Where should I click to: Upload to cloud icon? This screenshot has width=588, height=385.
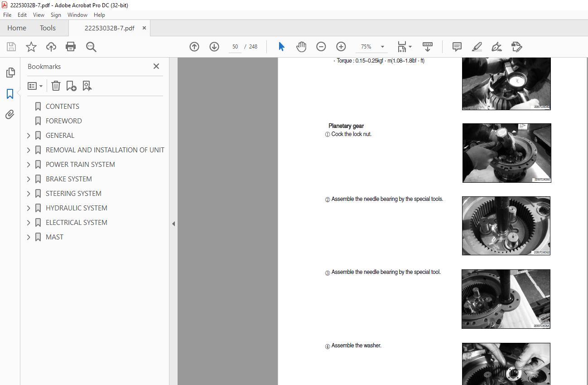tap(51, 47)
